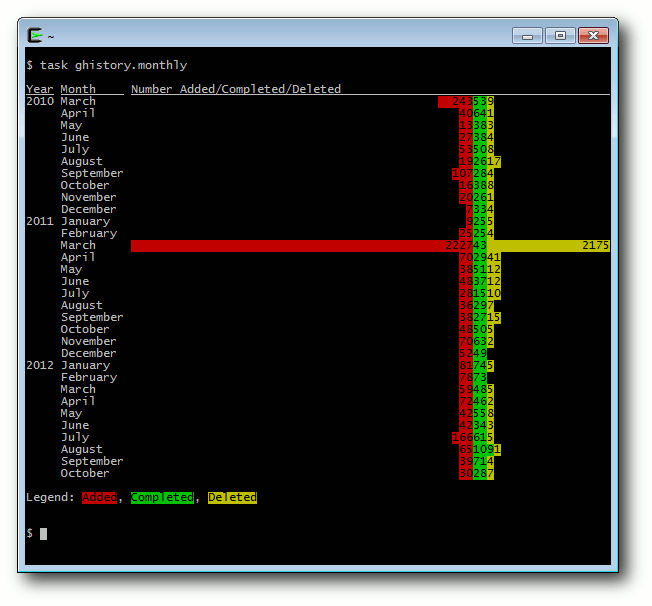Select the last October row's month label
The height and width of the screenshot is (606, 652).
pos(85,473)
